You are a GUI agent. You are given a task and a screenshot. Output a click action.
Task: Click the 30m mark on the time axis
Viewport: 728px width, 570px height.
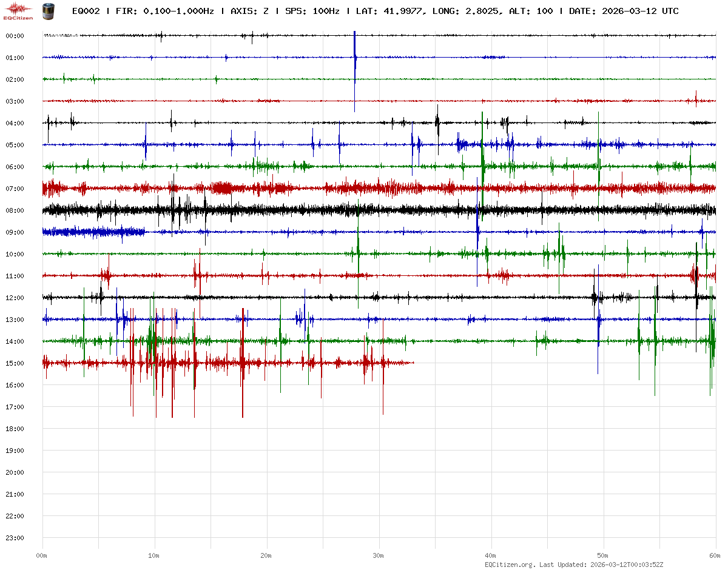tap(379, 555)
